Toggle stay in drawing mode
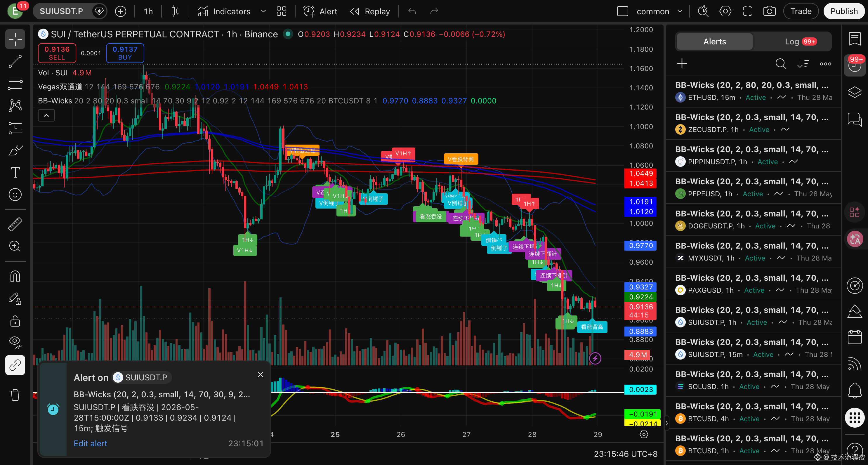Screen dimensions: 868x465 click(15, 299)
